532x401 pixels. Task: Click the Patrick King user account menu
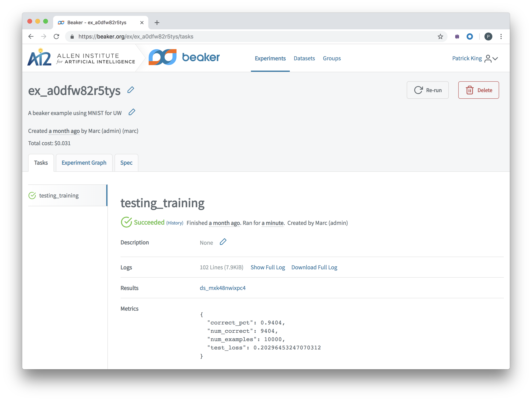click(x=475, y=58)
